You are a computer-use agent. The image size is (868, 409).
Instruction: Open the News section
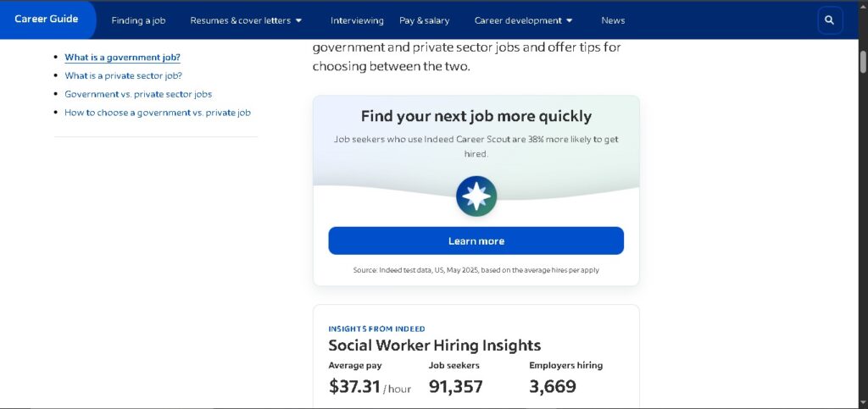613,20
